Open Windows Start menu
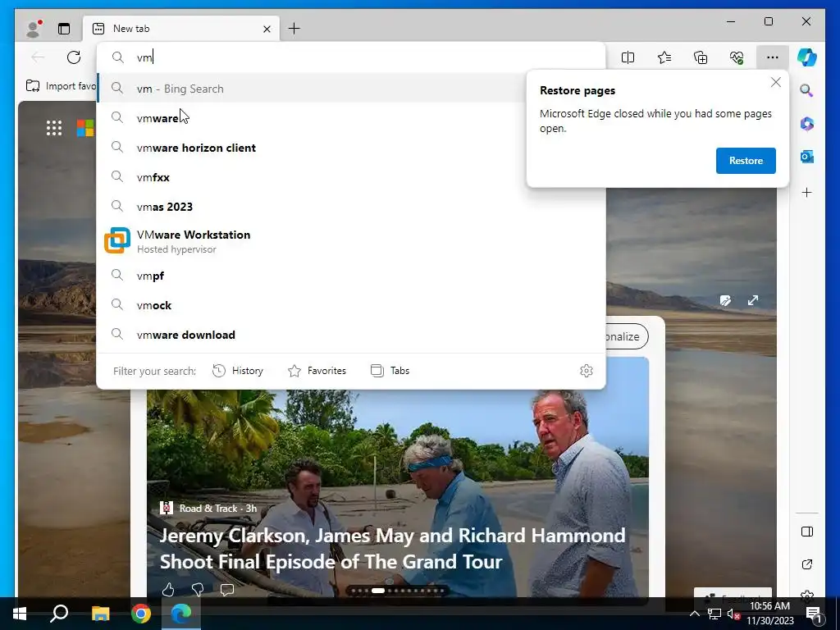 (x=20, y=614)
